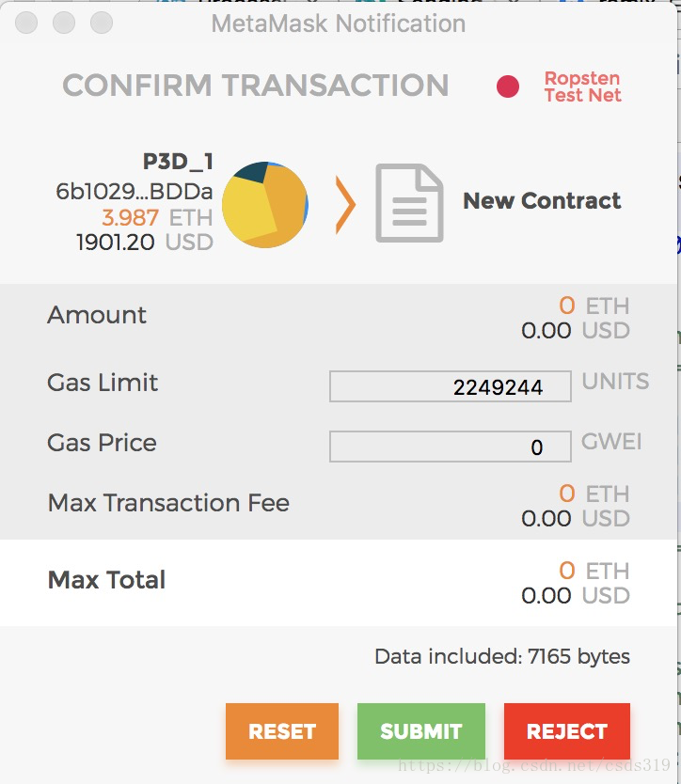Screen dimensions: 681x784
Task: Click the red Ropsten network indicator dot
Action: [507, 86]
